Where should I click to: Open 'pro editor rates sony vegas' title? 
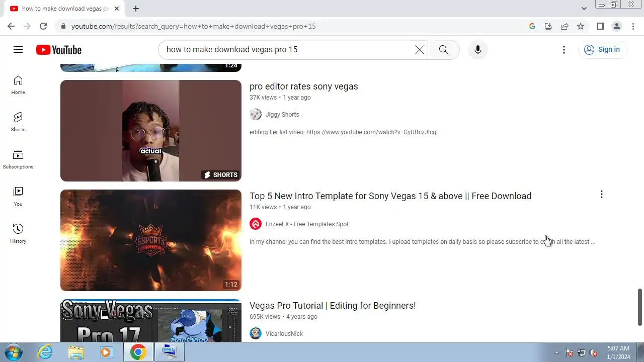[x=304, y=86]
